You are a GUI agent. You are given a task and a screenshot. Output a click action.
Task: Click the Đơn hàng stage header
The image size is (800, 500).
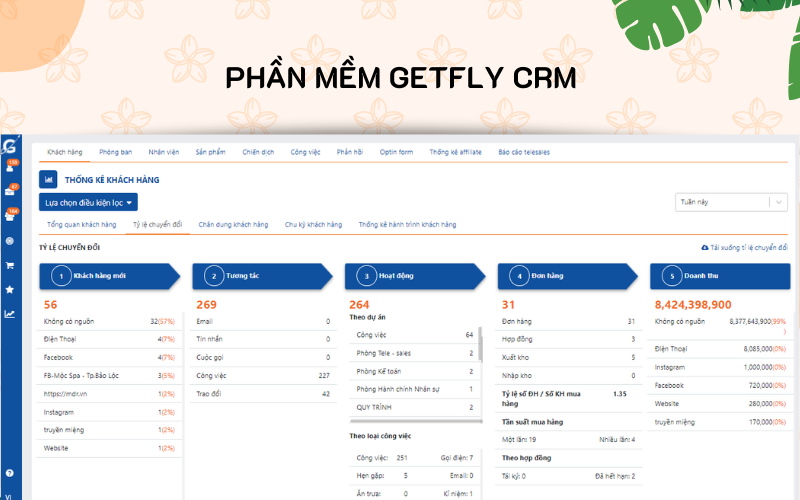click(567, 276)
